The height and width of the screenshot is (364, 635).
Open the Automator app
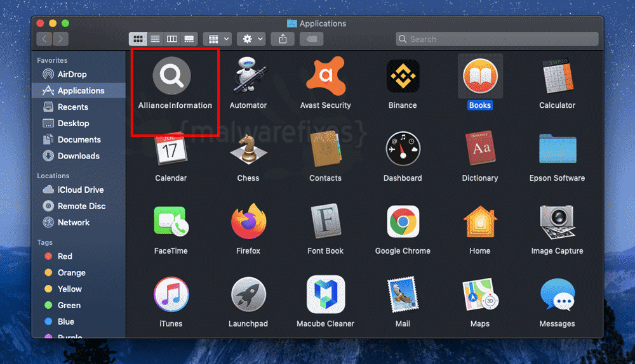pos(248,76)
